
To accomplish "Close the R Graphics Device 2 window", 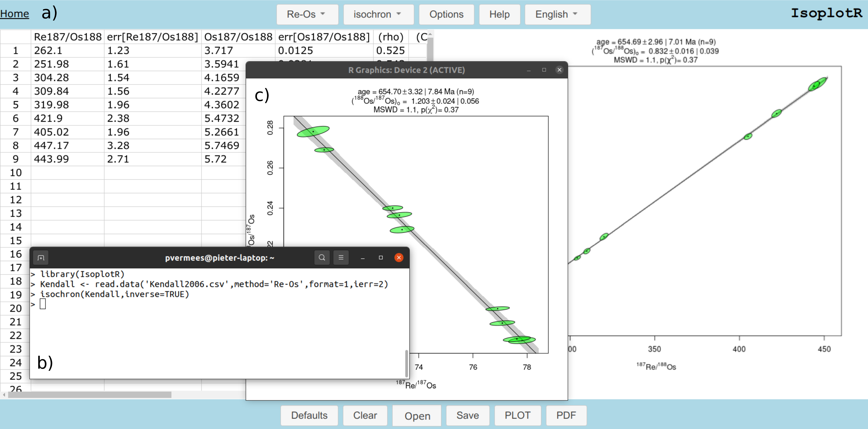I will [559, 70].
